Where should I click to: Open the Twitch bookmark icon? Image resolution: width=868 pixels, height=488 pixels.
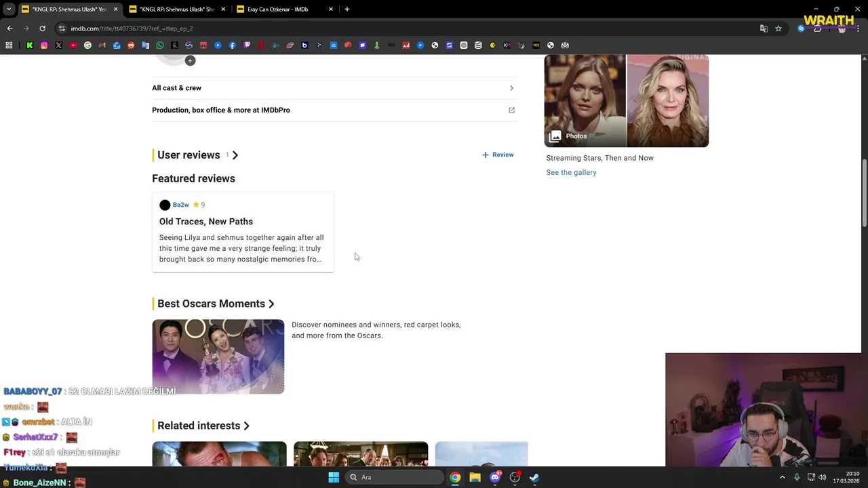coord(247,45)
